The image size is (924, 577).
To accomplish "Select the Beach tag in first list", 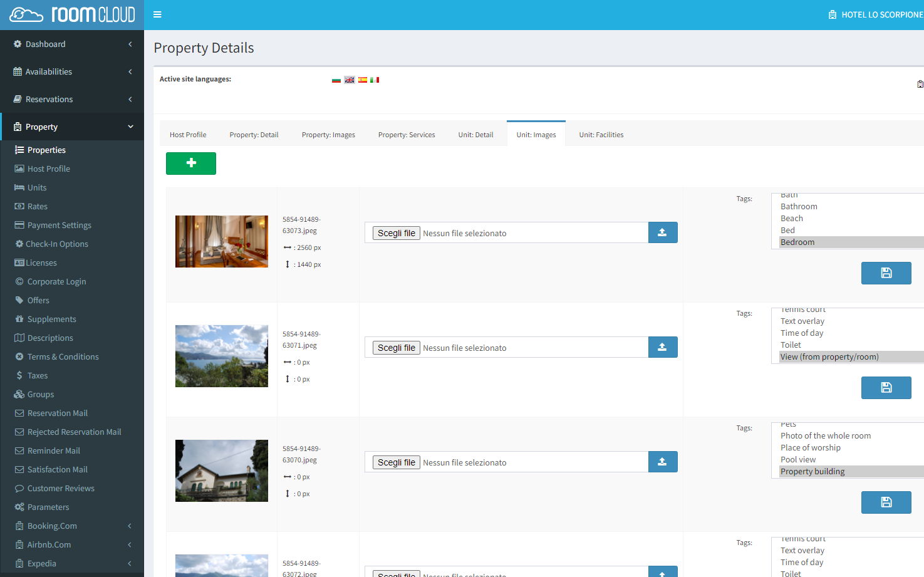I will [x=792, y=218].
